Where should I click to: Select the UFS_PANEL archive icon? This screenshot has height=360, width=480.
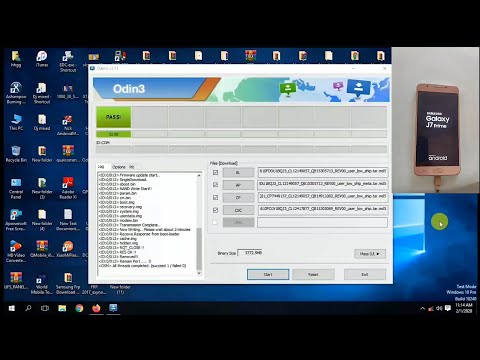16,280
